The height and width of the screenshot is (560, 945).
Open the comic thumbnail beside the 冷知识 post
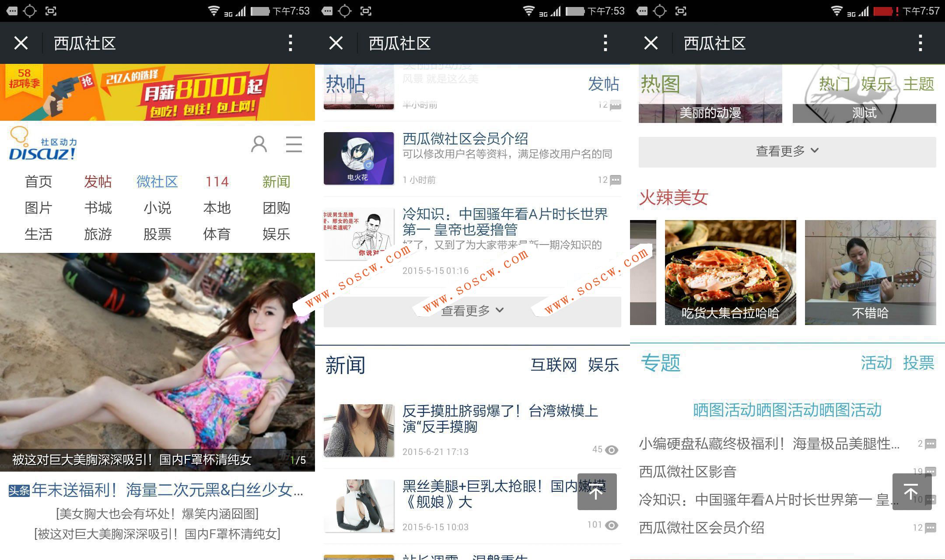tap(359, 234)
